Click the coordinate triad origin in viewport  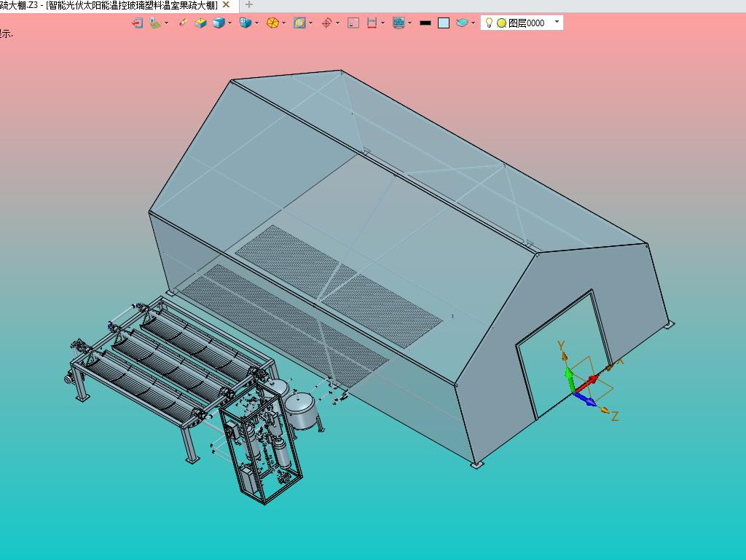(576, 393)
